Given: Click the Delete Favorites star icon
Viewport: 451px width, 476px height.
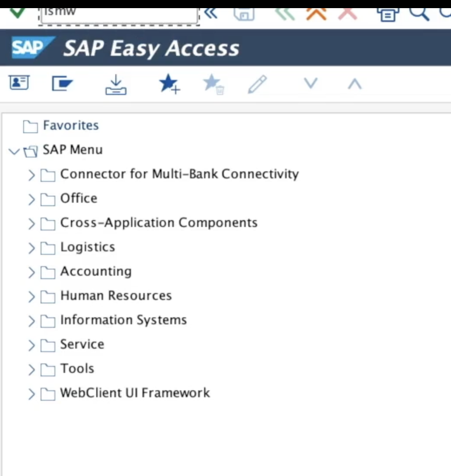Looking at the screenshot, I should pyautogui.click(x=213, y=85).
